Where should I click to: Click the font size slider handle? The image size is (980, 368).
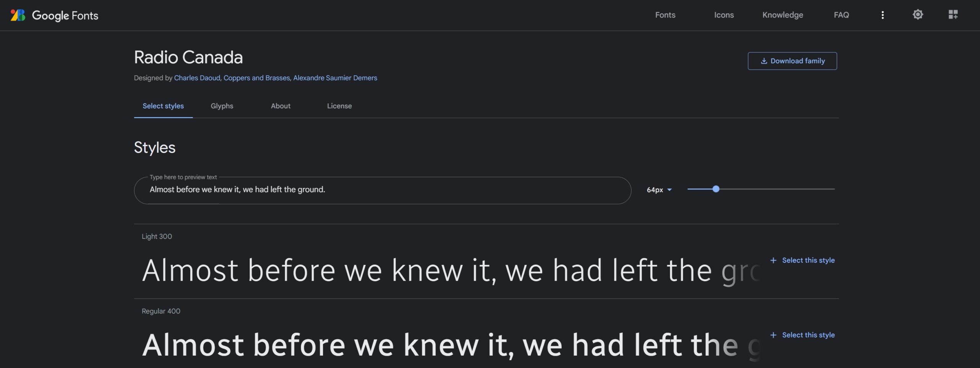coord(716,189)
